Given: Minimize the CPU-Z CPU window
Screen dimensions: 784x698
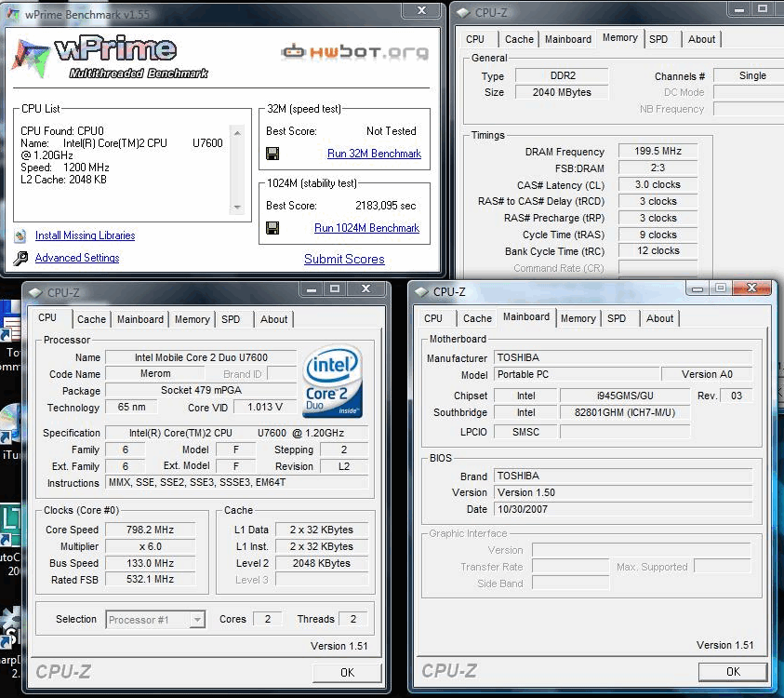Looking at the screenshot, I should pos(312,289).
